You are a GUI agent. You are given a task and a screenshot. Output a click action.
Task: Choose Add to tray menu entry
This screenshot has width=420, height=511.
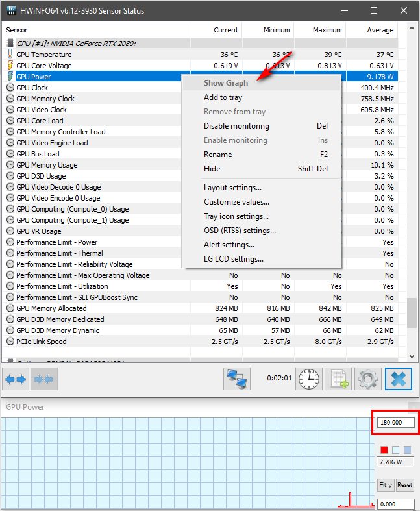click(262, 97)
